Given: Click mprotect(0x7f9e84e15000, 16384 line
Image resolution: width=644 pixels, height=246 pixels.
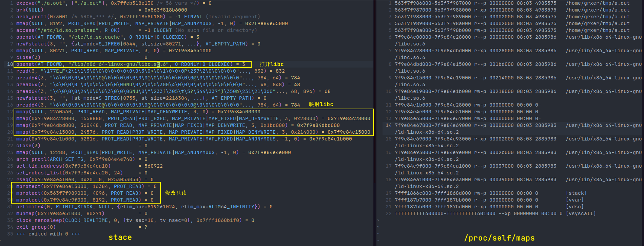Looking at the screenshot, I should pos(86,186).
